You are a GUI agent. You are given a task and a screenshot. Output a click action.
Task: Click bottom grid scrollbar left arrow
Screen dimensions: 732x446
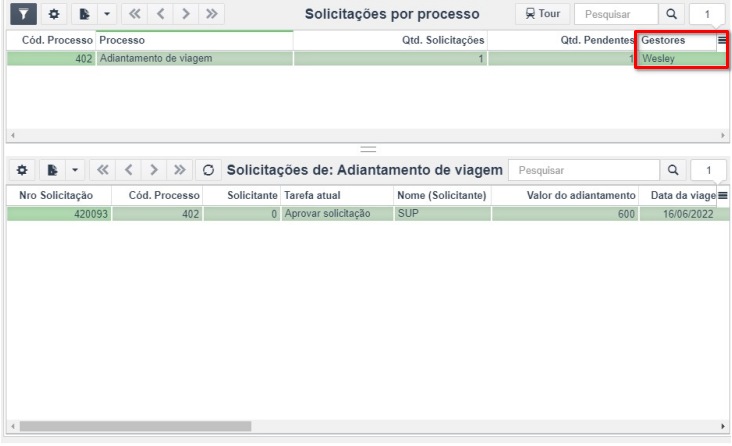pyautogui.click(x=13, y=426)
